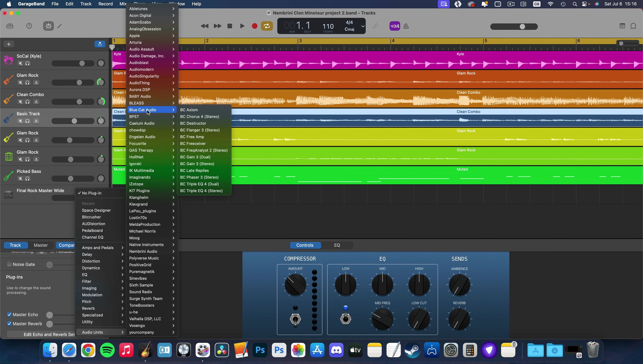Viewport: 643px width, 364px height.
Task: Open the Loop Browser icon
Action: coord(633,26)
